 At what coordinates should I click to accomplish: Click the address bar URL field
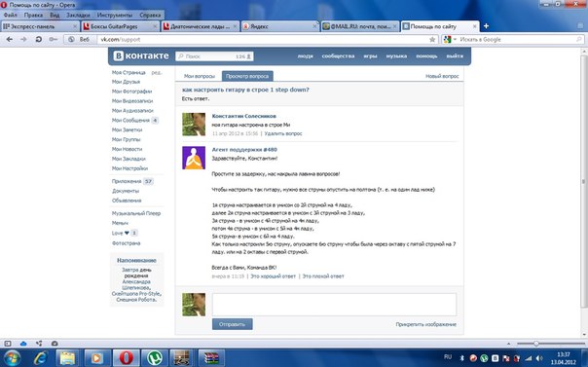[x=263, y=39]
